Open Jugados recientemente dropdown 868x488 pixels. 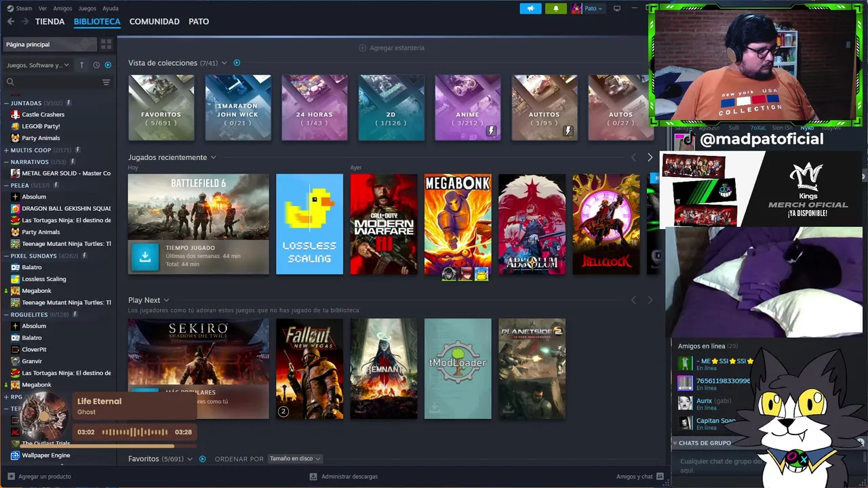click(x=213, y=157)
